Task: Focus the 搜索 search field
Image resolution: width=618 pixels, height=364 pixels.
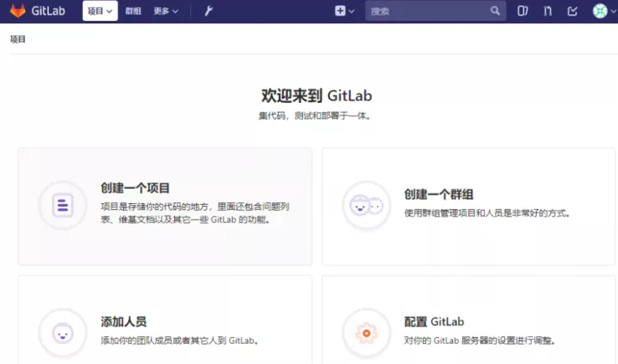Action: [435, 11]
